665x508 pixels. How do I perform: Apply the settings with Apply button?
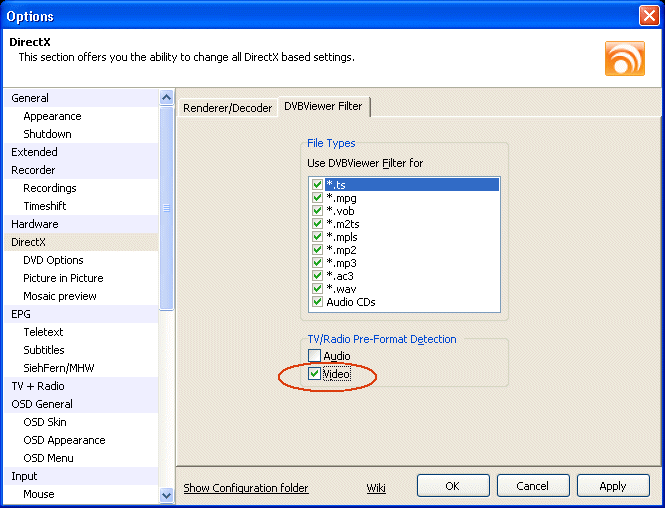coord(612,486)
